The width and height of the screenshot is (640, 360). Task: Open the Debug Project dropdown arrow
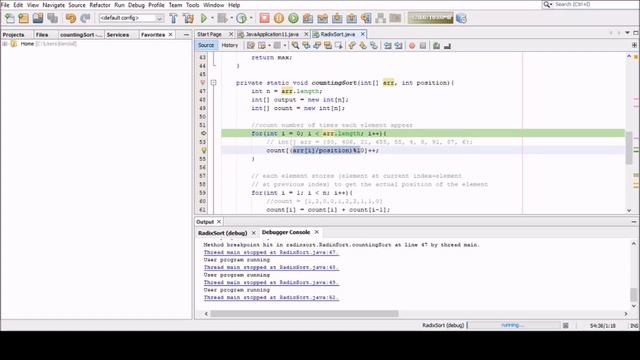[x=231, y=18]
